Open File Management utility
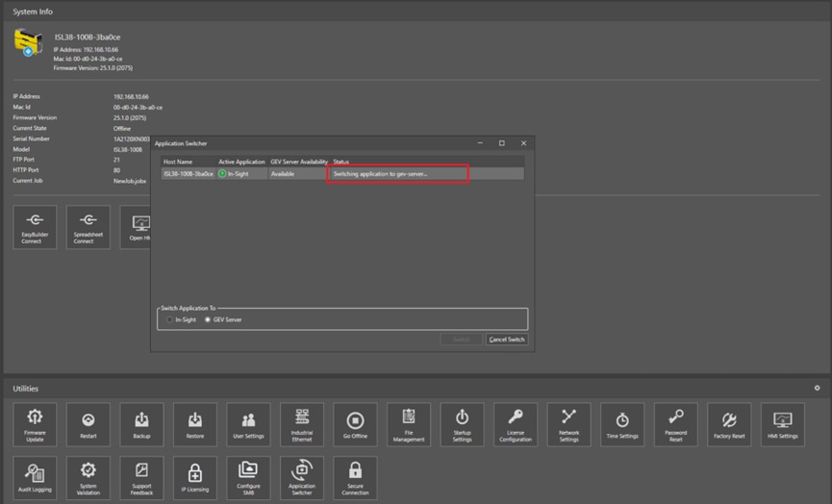832x504 pixels. tap(409, 424)
